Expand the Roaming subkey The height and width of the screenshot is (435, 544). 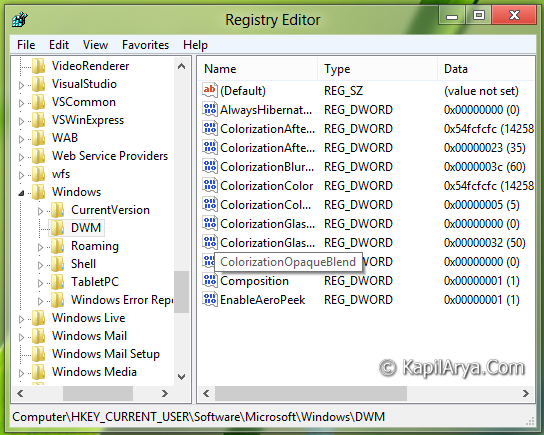coord(41,247)
